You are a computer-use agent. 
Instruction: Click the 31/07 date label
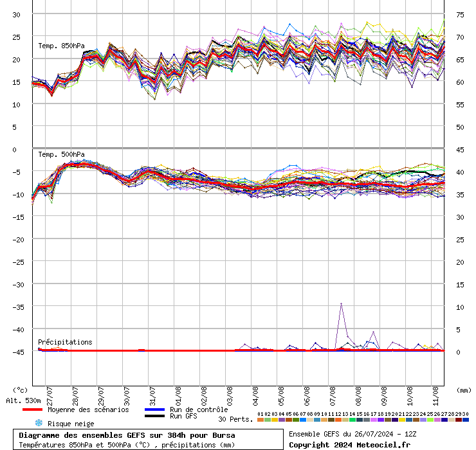pos(152,396)
